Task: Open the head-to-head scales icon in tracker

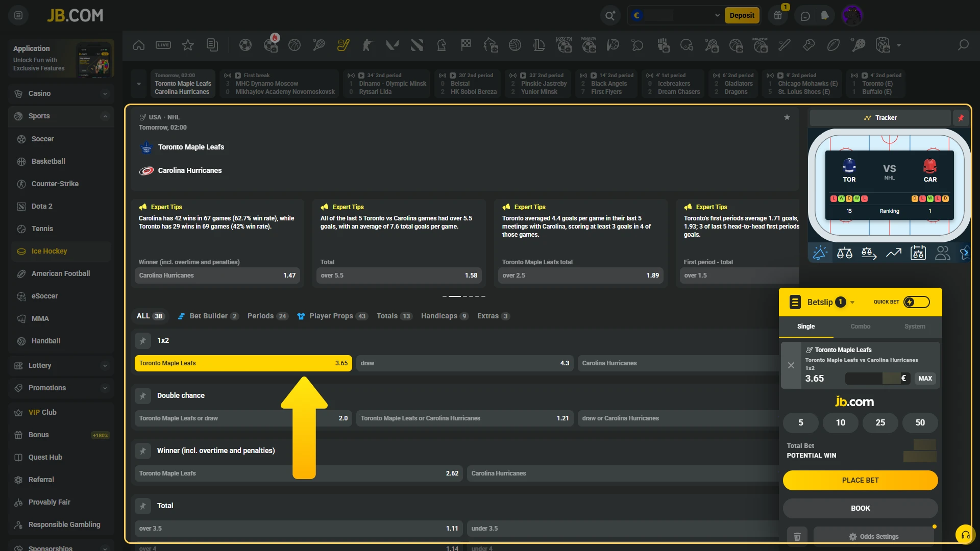Action: pyautogui.click(x=845, y=253)
